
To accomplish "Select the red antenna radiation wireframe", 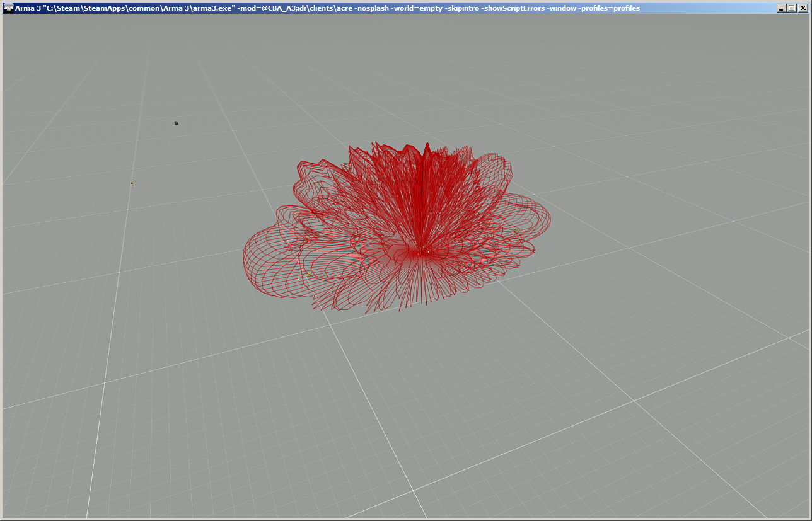I will [x=397, y=227].
